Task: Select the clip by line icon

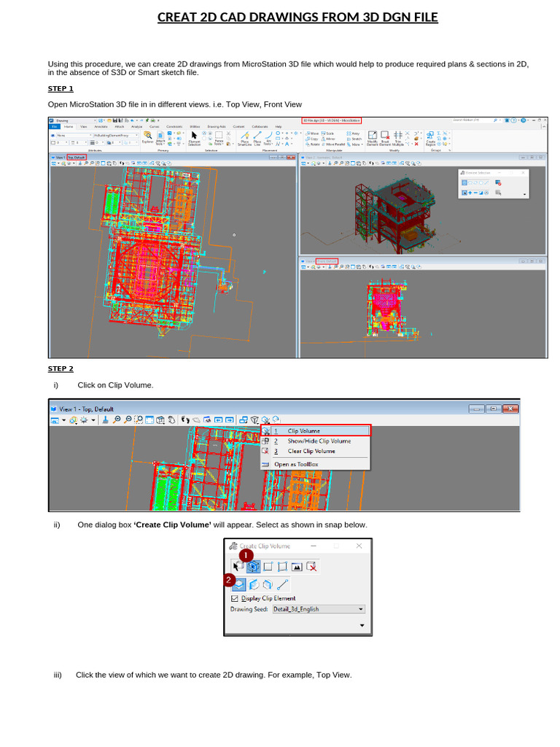Action: pyautogui.click(x=282, y=584)
